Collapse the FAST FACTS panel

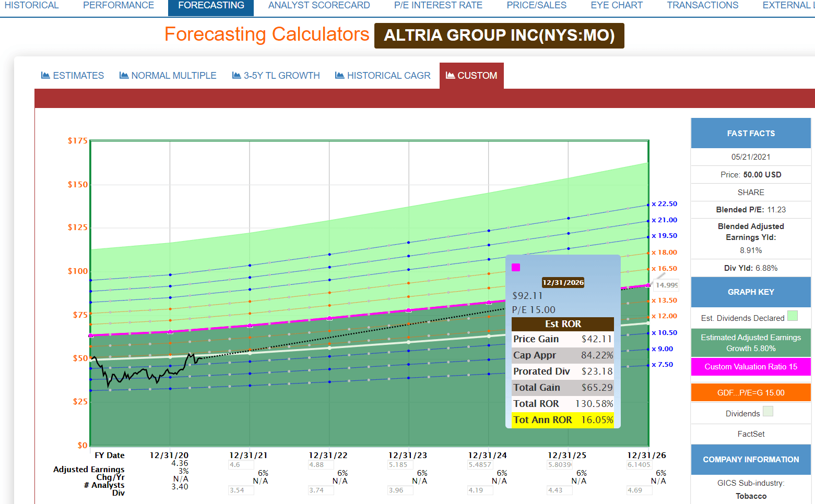[x=750, y=133]
